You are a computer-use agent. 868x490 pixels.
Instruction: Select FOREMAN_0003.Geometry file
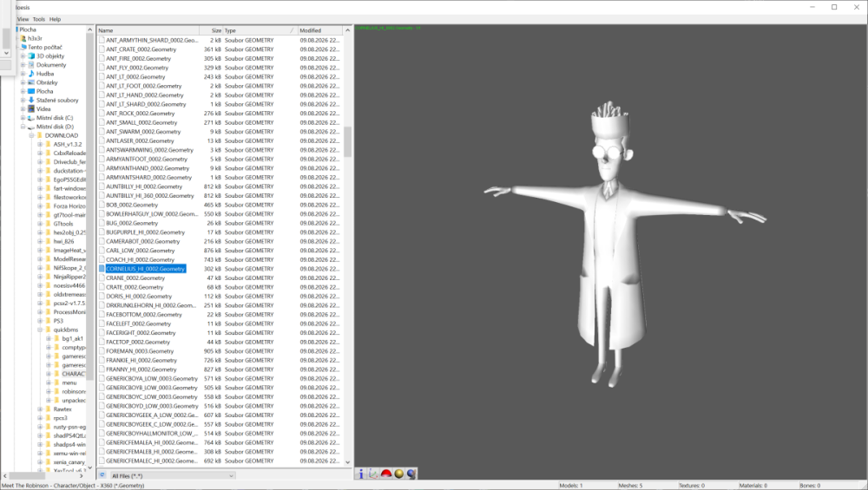[140, 351]
